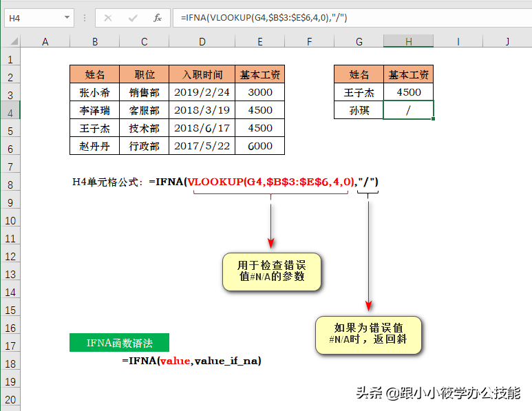Click header cell 基本工资 in column H

coord(409,74)
